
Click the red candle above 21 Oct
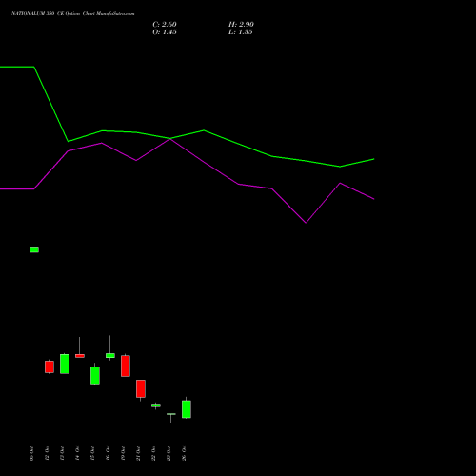[141, 388]
